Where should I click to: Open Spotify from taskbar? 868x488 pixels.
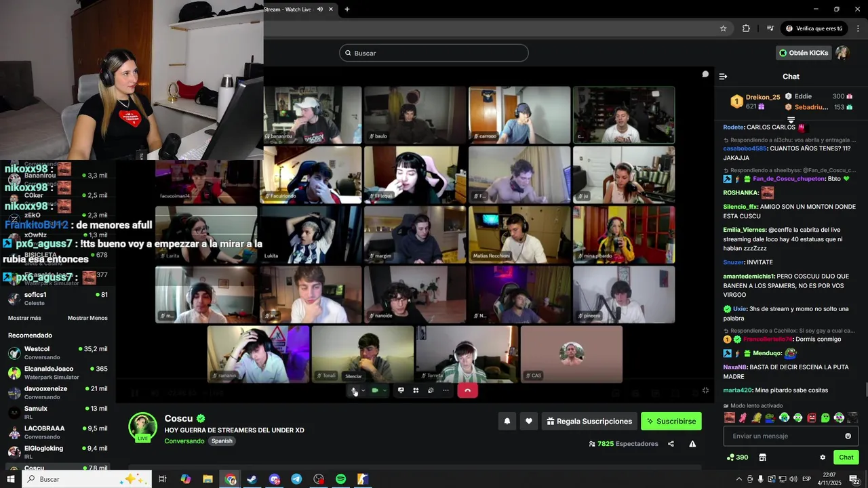tap(340, 479)
